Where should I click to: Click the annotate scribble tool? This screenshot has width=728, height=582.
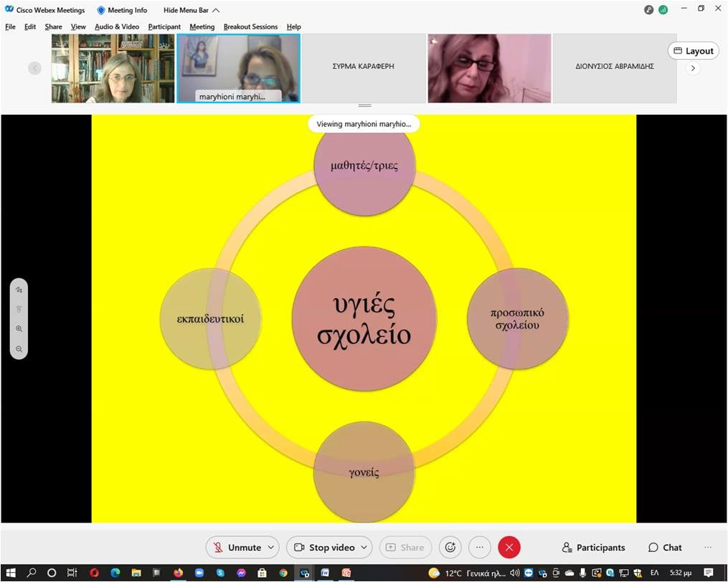(19, 290)
